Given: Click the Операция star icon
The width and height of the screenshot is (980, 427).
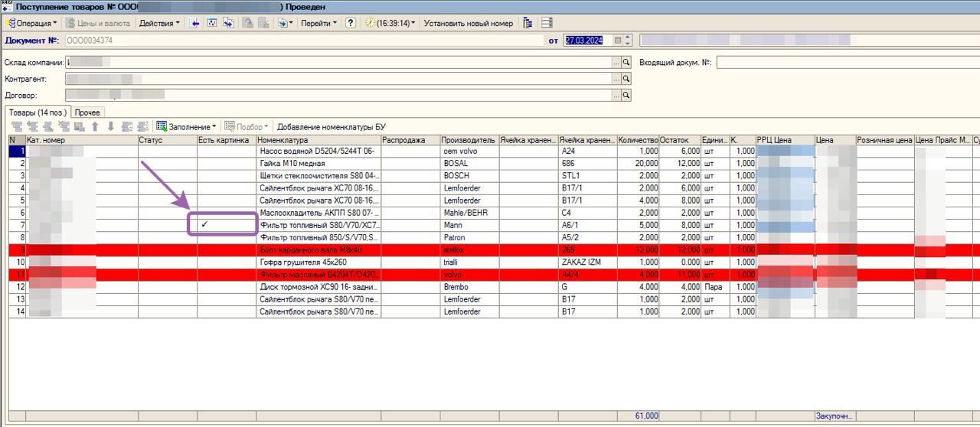Looking at the screenshot, I should (x=9, y=23).
